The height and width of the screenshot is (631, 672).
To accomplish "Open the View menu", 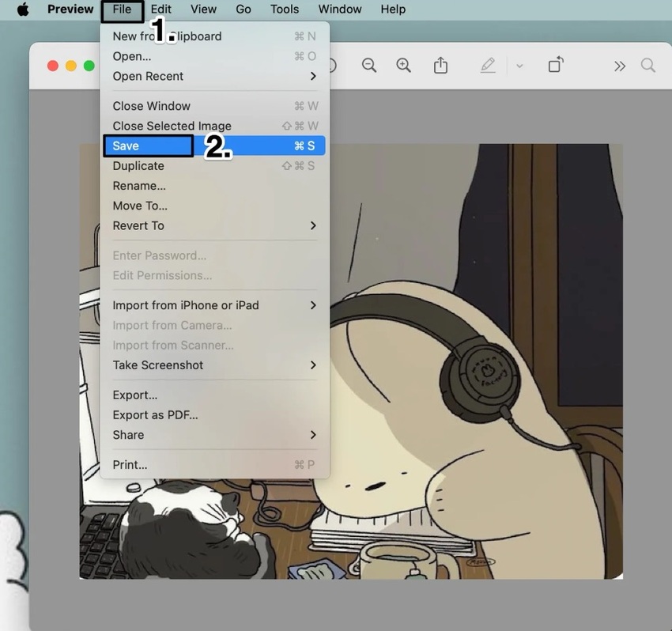I will tap(203, 9).
